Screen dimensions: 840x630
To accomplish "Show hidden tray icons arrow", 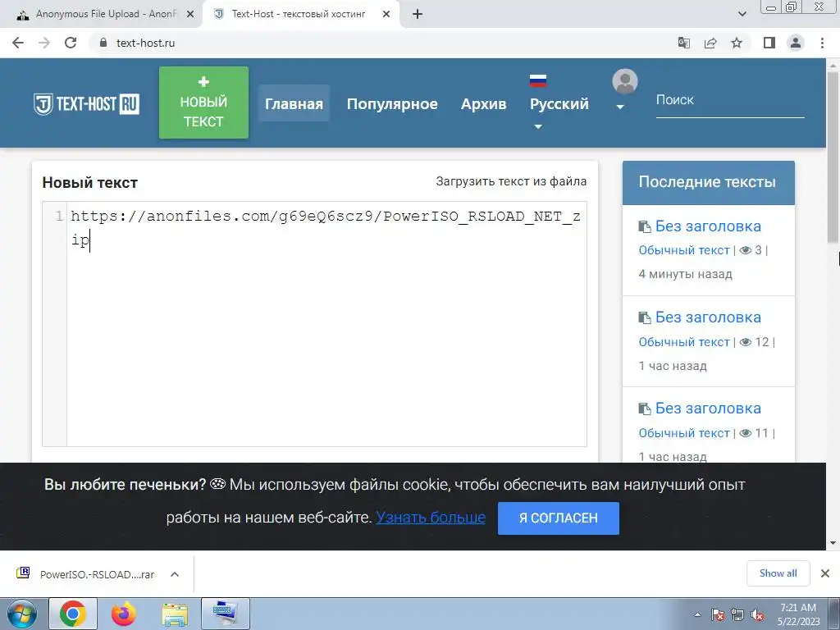I will pos(697,614).
